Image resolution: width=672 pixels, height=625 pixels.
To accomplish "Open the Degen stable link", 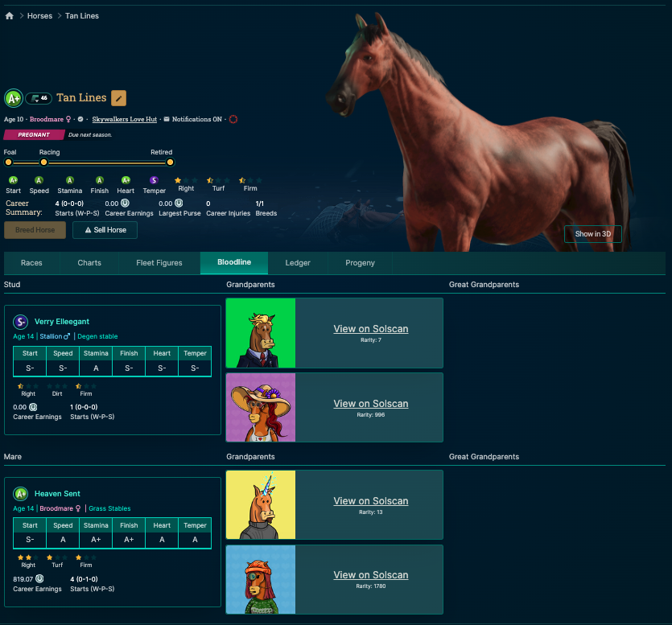I will point(97,336).
